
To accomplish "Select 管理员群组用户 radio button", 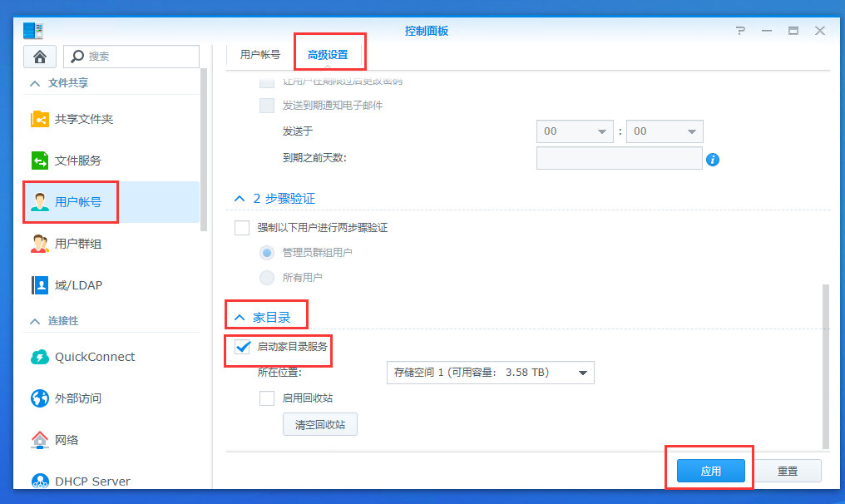I will pos(267,252).
